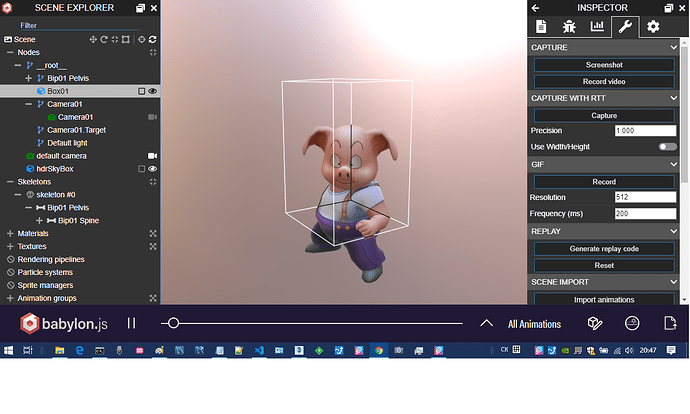Click the inspector cube icon in footer

pyautogui.click(x=595, y=324)
